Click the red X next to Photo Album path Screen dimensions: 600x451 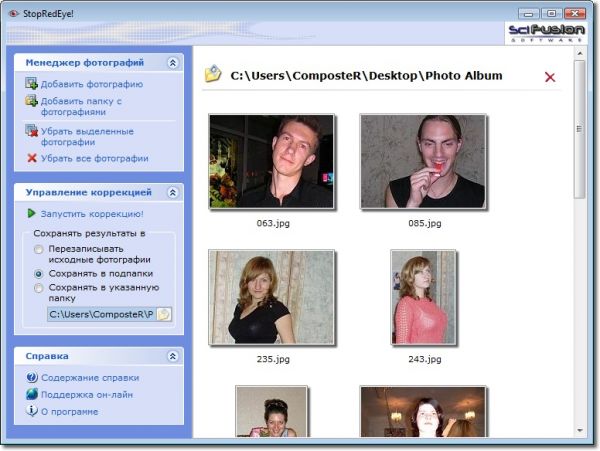(549, 77)
